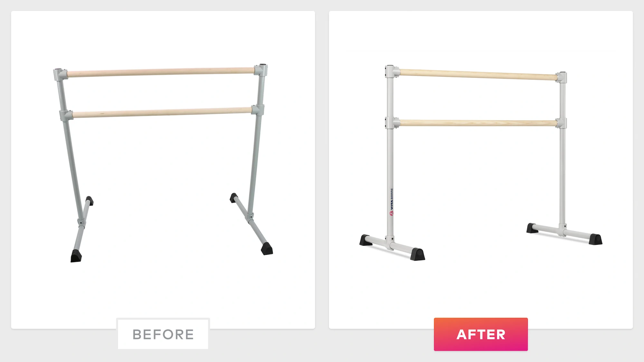644x362 pixels.
Task: Select the upper wooden bar in before photo
Action: (x=161, y=72)
